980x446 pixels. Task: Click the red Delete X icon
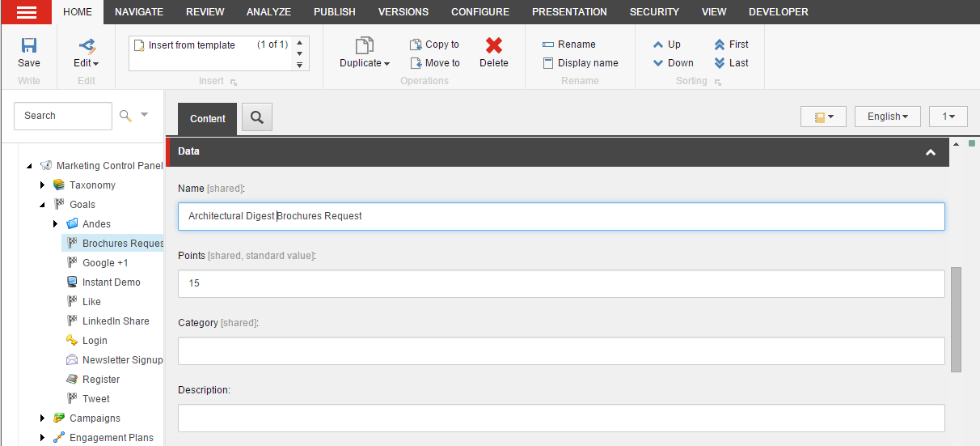[494, 45]
